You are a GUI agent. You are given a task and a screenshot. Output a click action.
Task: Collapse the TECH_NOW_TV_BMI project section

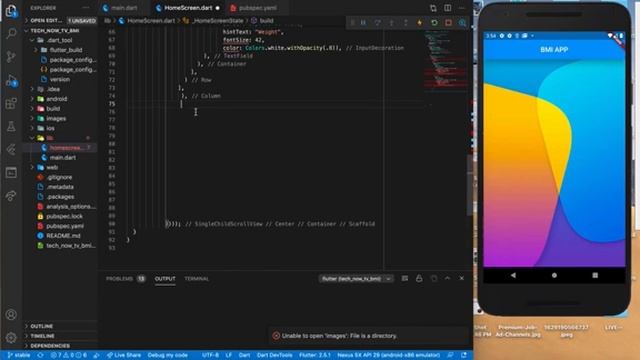pos(60,31)
